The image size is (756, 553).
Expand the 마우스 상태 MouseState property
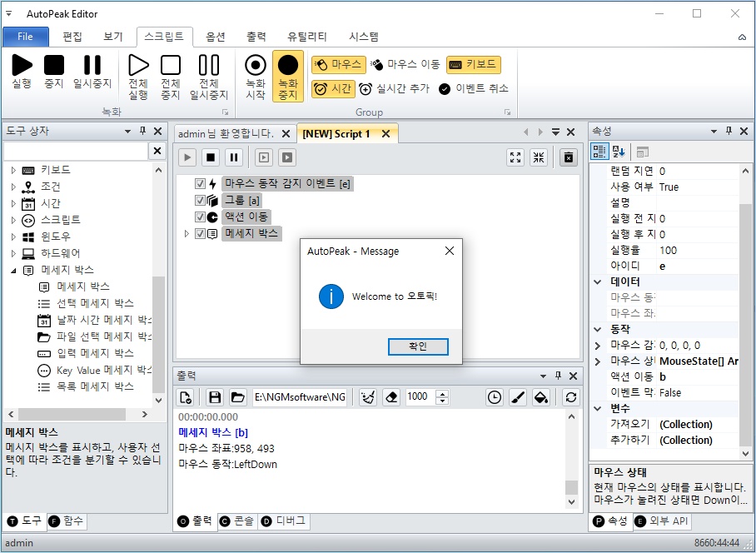tap(597, 361)
